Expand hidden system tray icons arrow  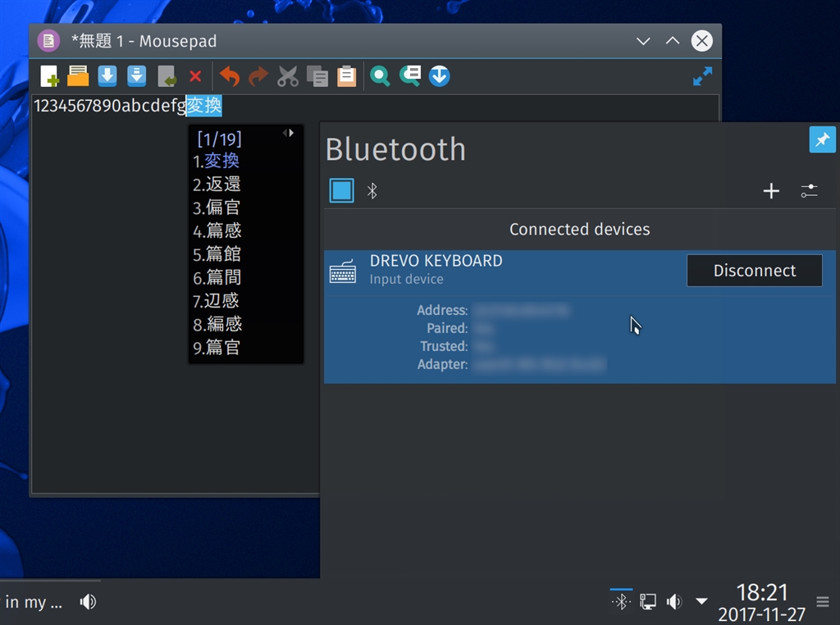[x=701, y=601]
